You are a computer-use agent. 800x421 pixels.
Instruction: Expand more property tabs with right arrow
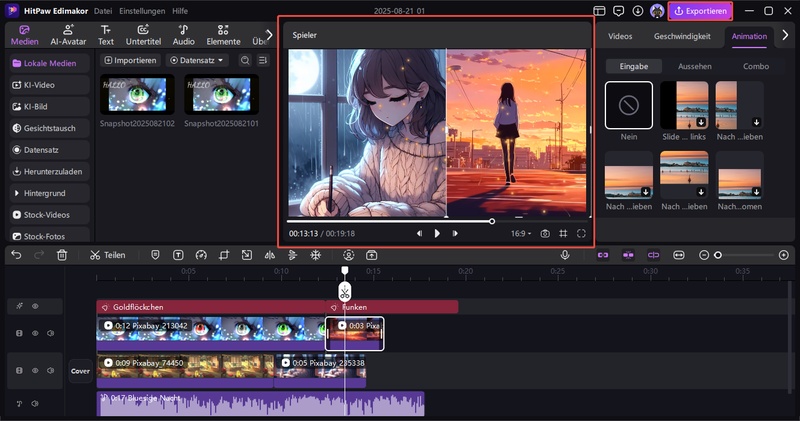(x=785, y=35)
